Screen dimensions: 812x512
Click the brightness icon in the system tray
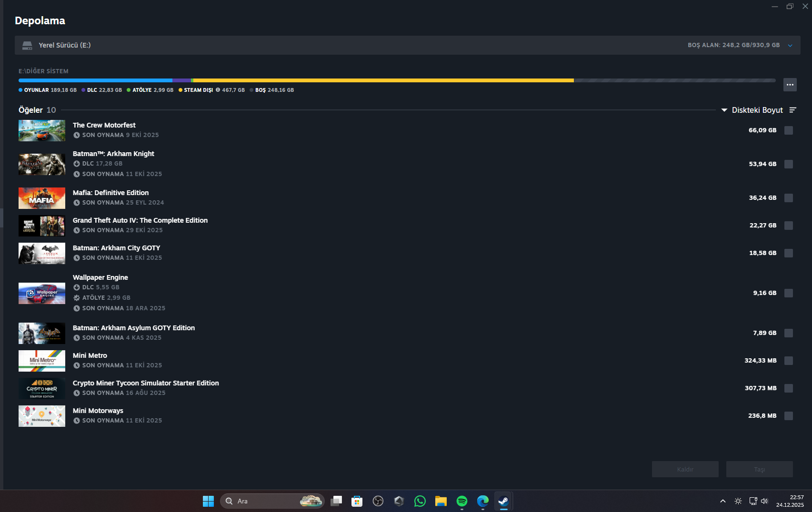[x=738, y=501]
